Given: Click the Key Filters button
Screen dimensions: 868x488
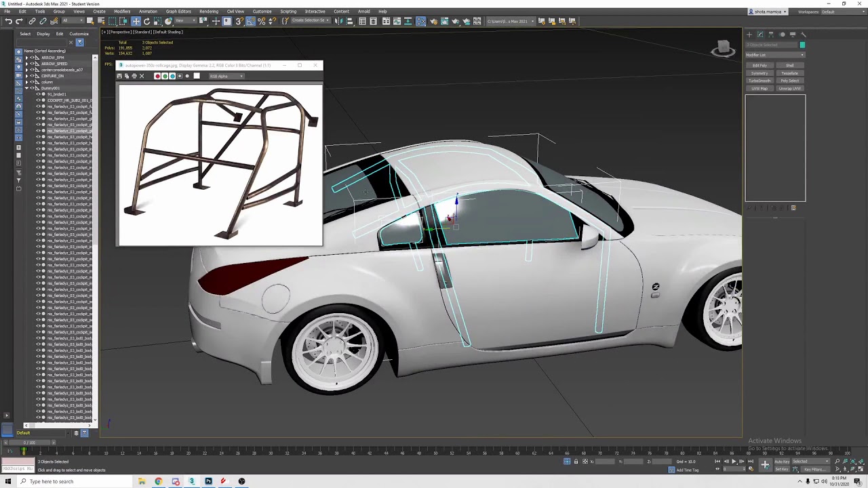Looking at the screenshot, I should (814, 469).
